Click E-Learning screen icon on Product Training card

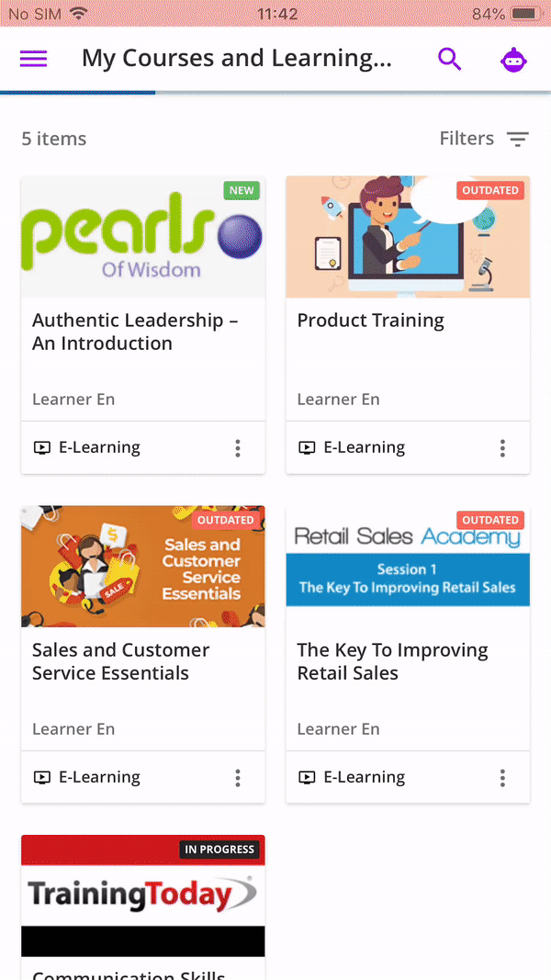point(307,448)
